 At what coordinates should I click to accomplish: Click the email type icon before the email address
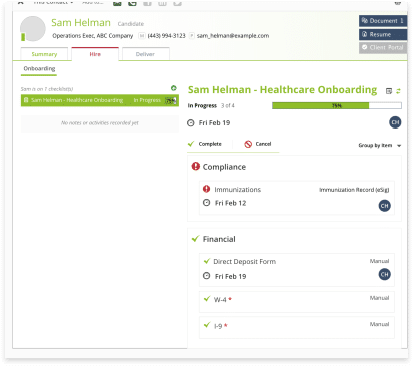pyautogui.click(x=192, y=36)
